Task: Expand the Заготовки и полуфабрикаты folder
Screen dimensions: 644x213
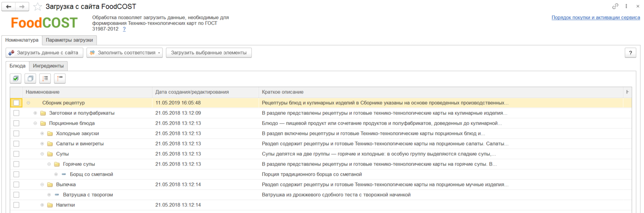Action: (x=35, y=113)
